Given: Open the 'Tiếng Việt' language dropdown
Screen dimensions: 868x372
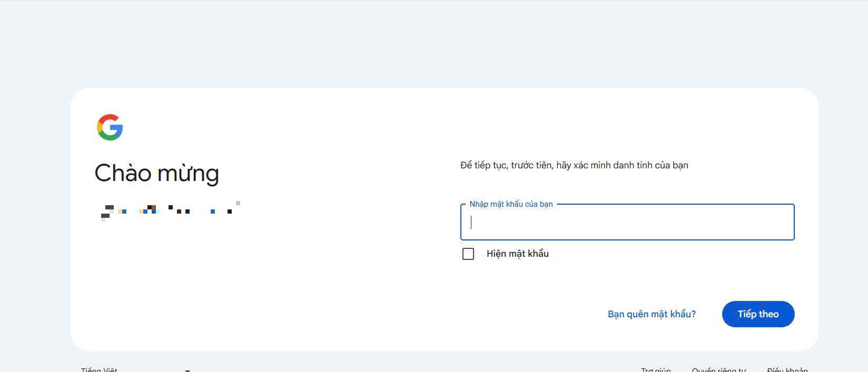Looking at the screenshot, I should tap(100, 370).
